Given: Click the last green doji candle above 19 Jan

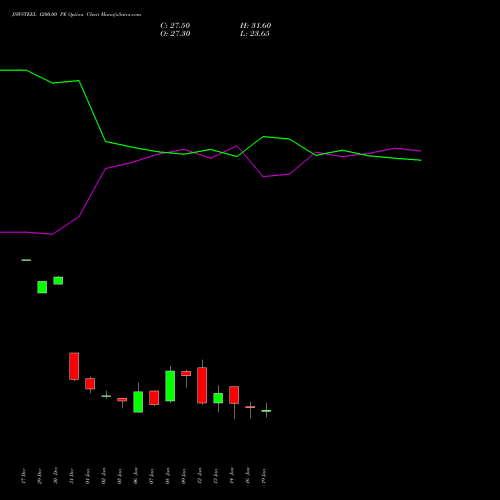Looking at the screenshot, I should [266, 411].
